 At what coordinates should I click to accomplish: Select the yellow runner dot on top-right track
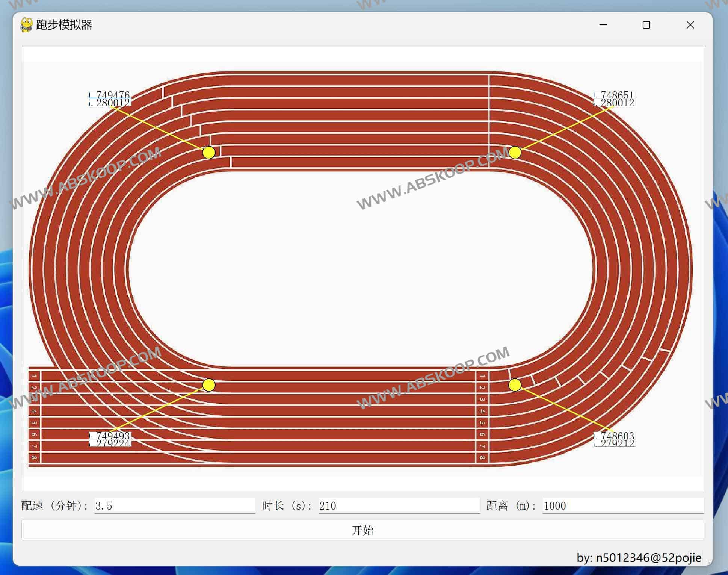tap(515, 153)
